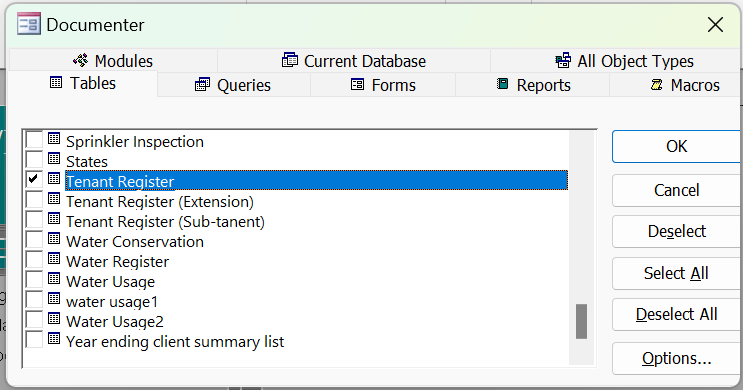The width and height of the screenshot is (743, 390).
Task: Click the table icon beside Water Usage
Action: click(x=54, y=279)
